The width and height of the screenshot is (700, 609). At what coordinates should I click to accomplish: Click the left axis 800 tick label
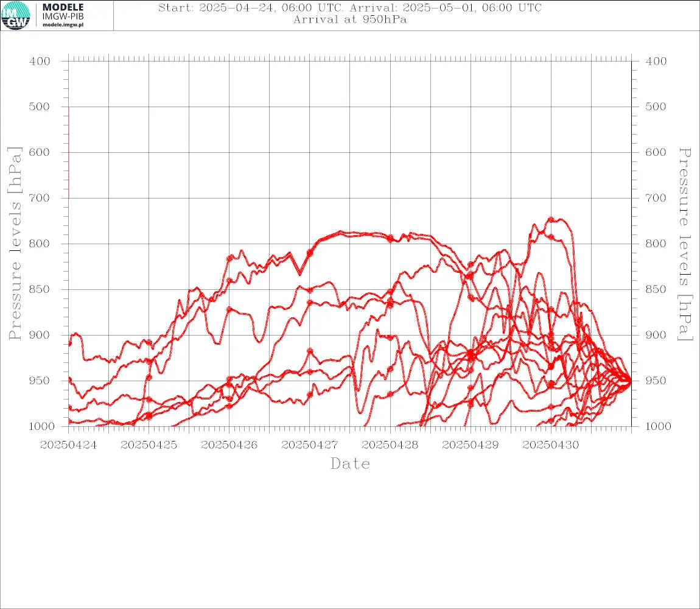[40, 244]
